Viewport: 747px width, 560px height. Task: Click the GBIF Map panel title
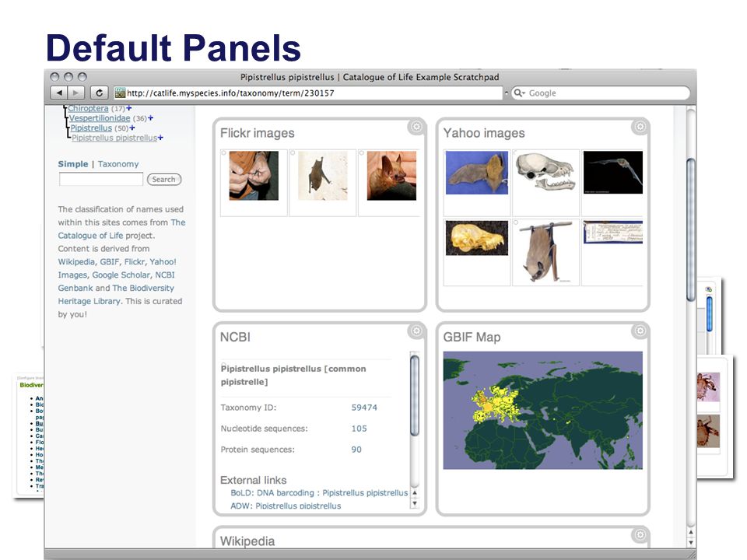[x=472, y=337]
